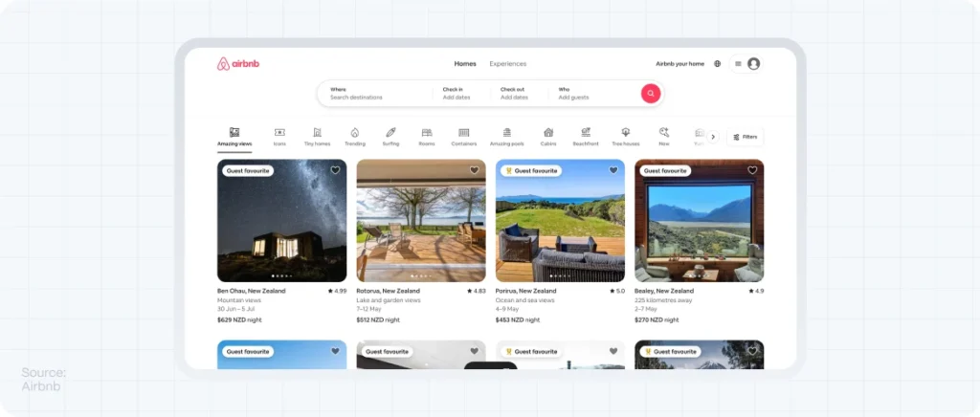Select the Containers category
980x417 pixels.
click(x=464, y=138)
